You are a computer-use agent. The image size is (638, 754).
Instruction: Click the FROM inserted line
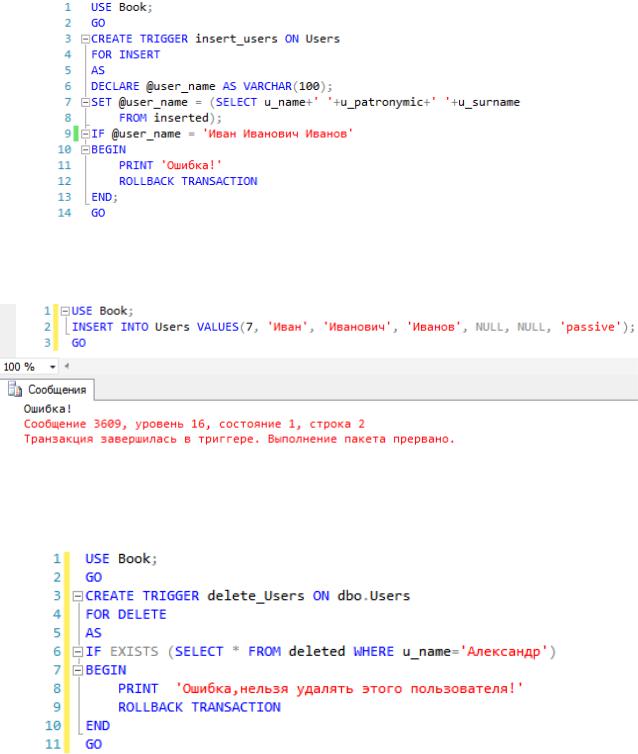coord(171,118)
